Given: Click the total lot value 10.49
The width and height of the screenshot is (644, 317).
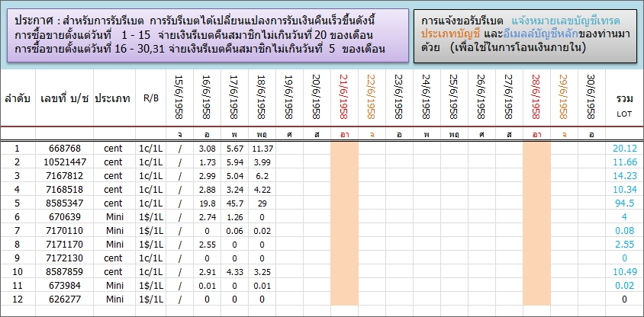Looking at the screenshot, I should click(x=624, y=272).
